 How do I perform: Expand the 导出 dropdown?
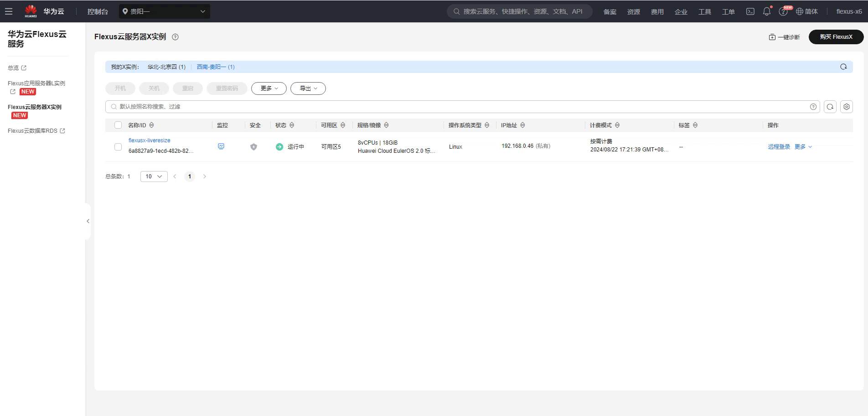(308, 88)
